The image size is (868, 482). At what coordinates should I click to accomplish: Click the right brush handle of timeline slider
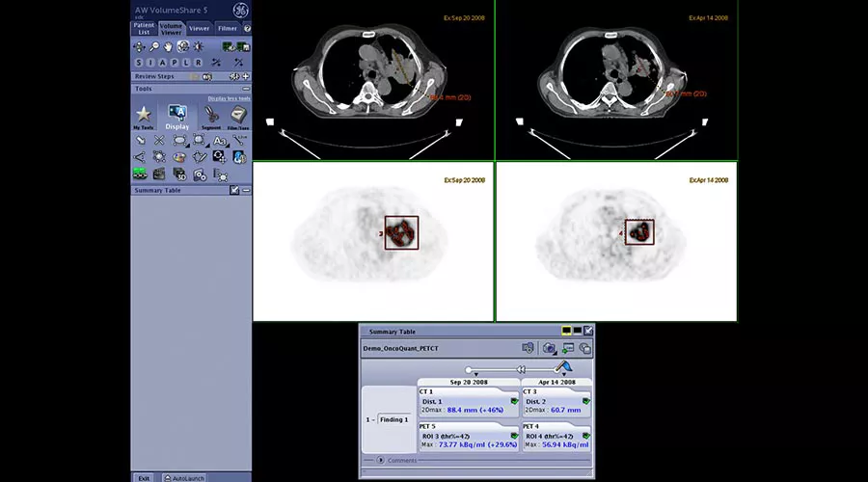point(564,365)
